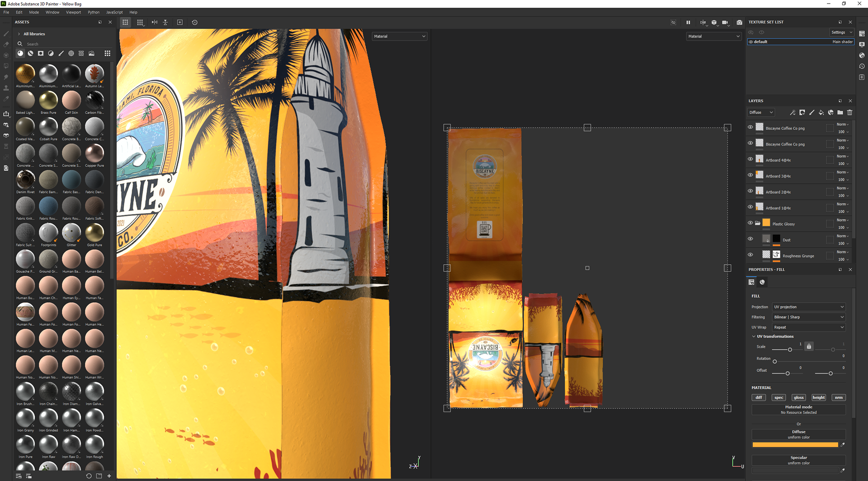Viewport: 868px width, 481px height.
Task: Toggle visibility of Roughness Grunge layer
Action: [x=750, y=254]
